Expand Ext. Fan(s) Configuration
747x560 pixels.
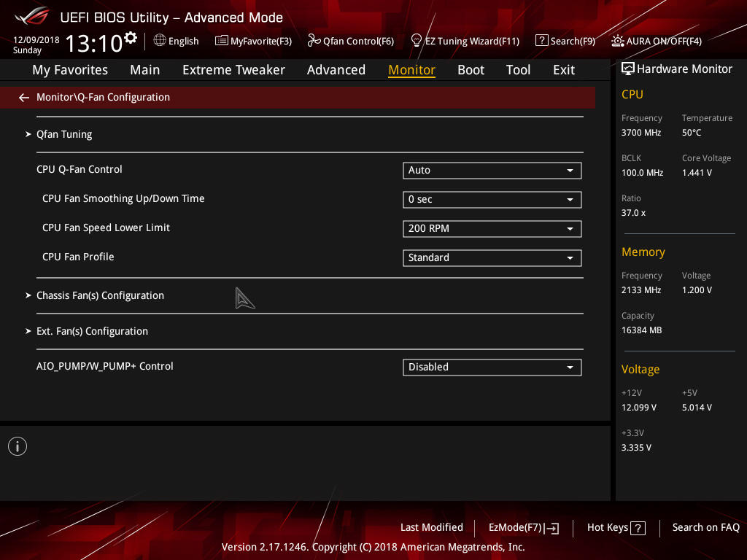tap(92, 332)
